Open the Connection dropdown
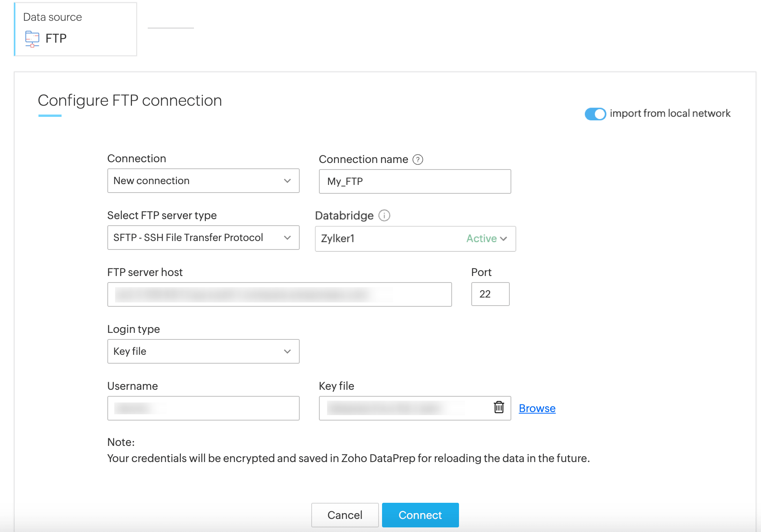 (203, 181)
